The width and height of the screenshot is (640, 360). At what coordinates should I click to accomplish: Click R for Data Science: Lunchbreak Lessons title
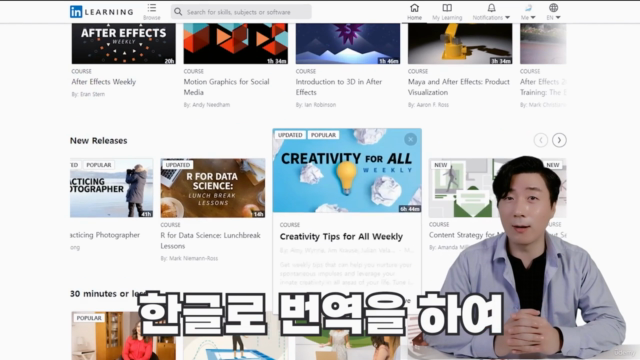click(x=210, y=241)
